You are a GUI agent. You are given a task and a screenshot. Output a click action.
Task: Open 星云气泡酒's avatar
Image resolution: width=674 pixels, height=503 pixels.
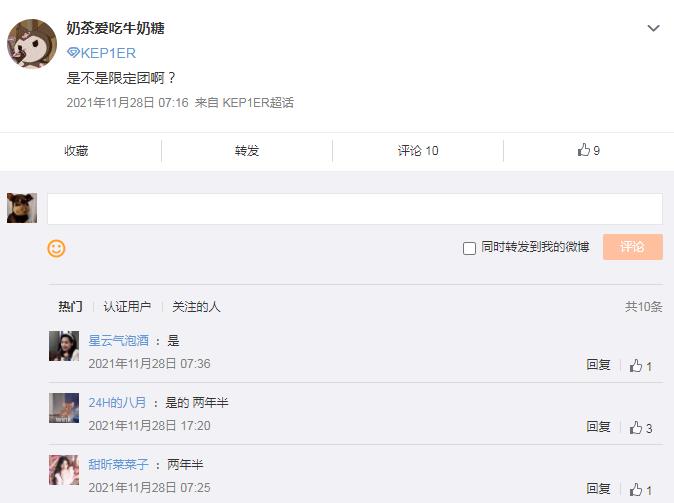[x=64, y=346]
